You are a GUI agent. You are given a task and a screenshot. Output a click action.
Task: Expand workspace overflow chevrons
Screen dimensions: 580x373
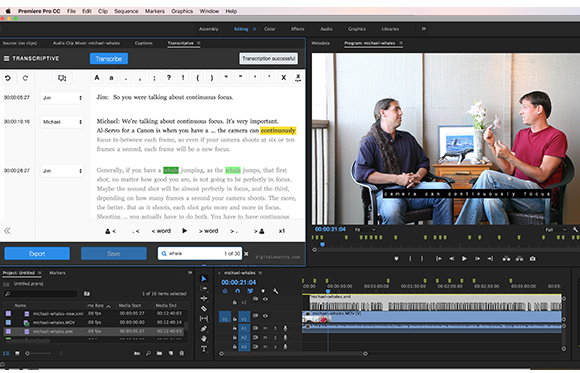[424, 29]
